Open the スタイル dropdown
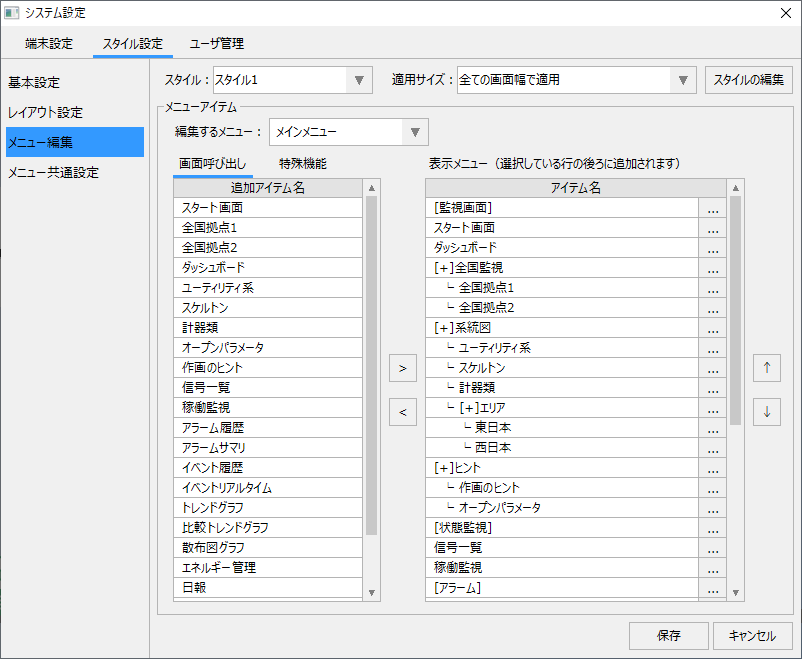This screenshot has height=659, width=802. 359,80
